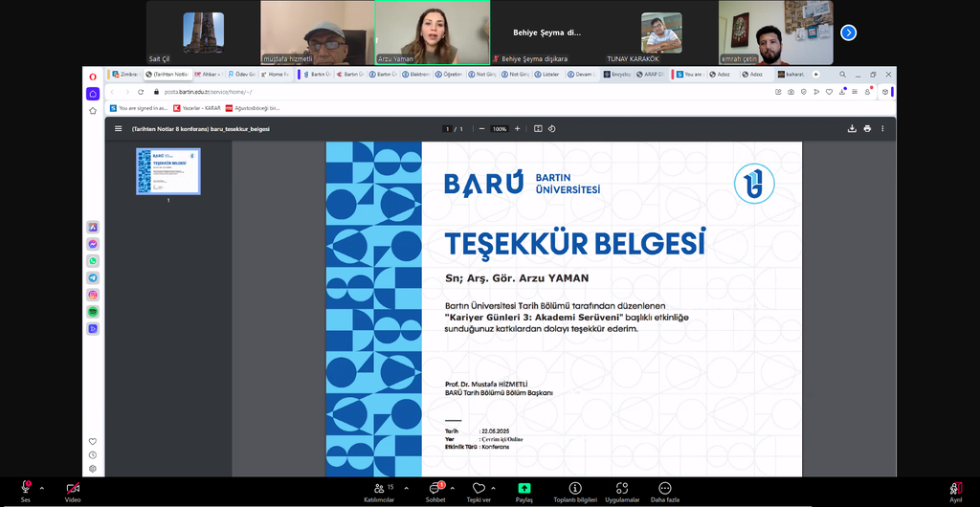Screen dimensions: 980x507
Task: Switch to the Home browser tab
Action: click(275, 75)
